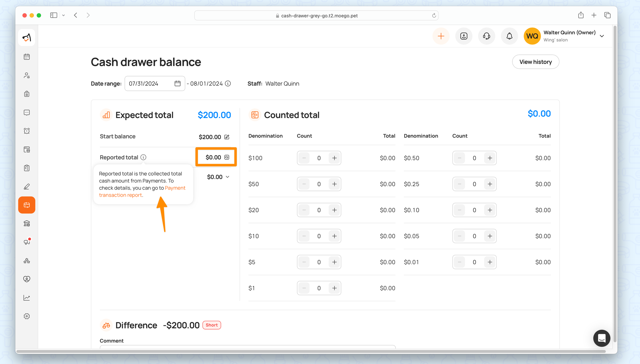Increase the $0.25 denomination count
640x364 pixels.
pos(490,184)
